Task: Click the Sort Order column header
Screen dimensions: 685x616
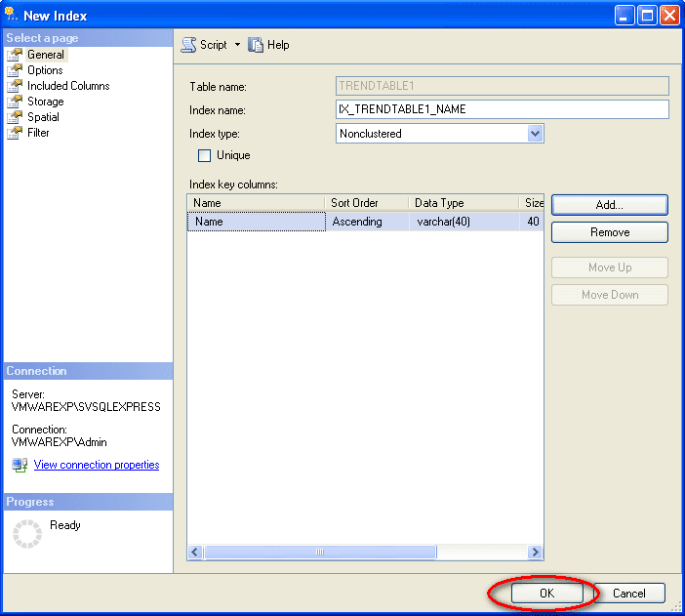Action: (x=367, y=203)
